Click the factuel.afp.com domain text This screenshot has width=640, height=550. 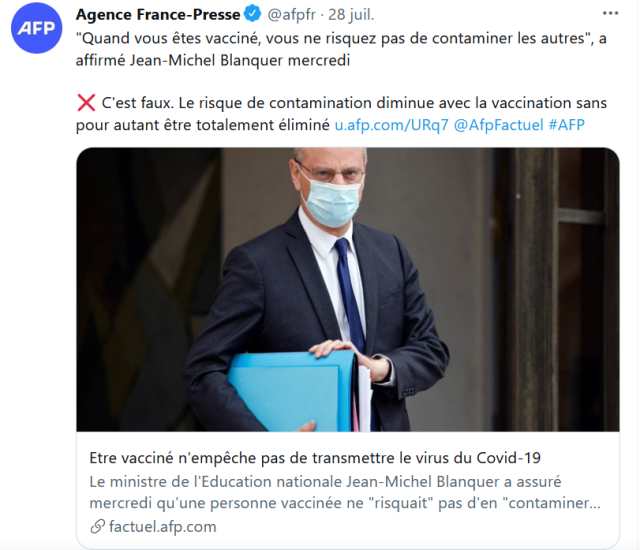tap(162, 526)
